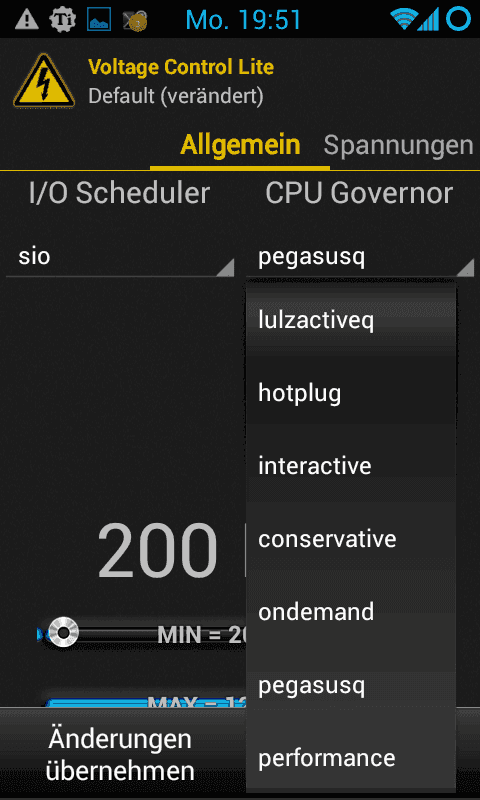
Task: Tap the warning triangle notification icon
Action: (x=28, y=20)
